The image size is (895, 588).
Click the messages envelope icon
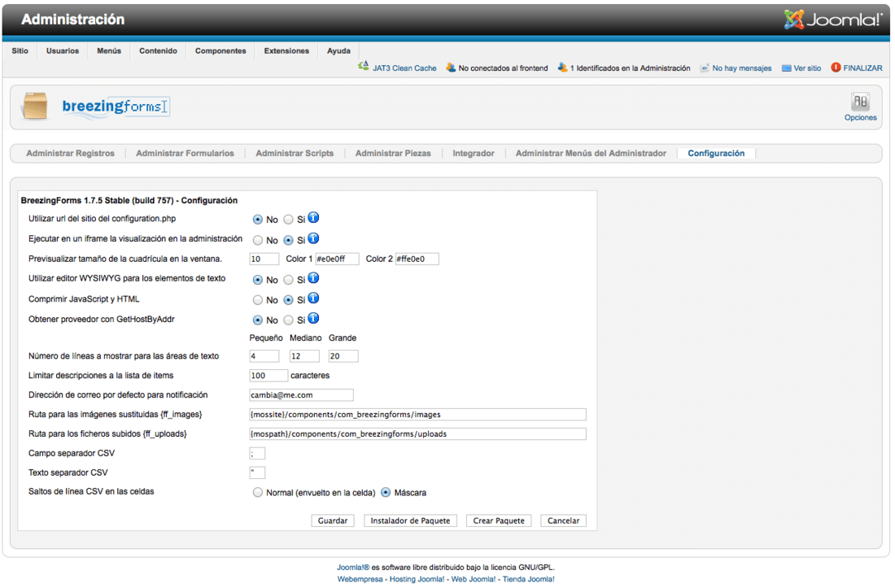coord(705,68)
